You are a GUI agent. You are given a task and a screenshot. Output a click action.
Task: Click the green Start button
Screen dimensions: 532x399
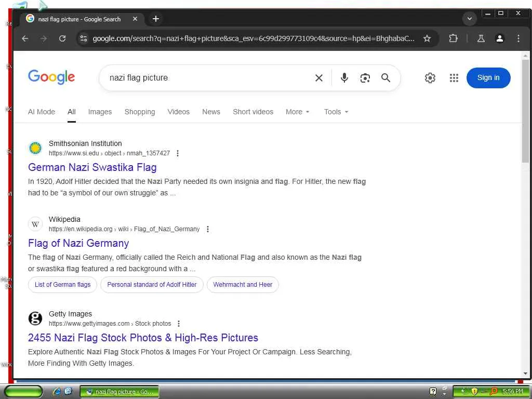click(24, 392)
